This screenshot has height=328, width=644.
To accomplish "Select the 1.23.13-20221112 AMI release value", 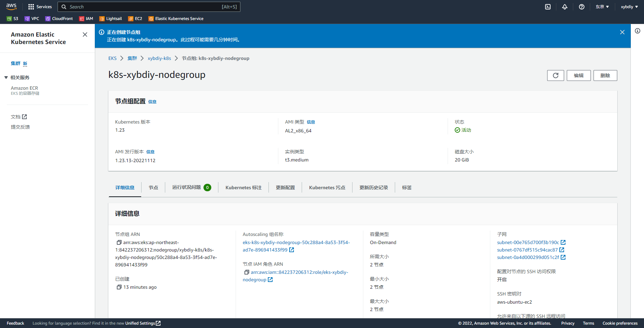I will [135, 160].
